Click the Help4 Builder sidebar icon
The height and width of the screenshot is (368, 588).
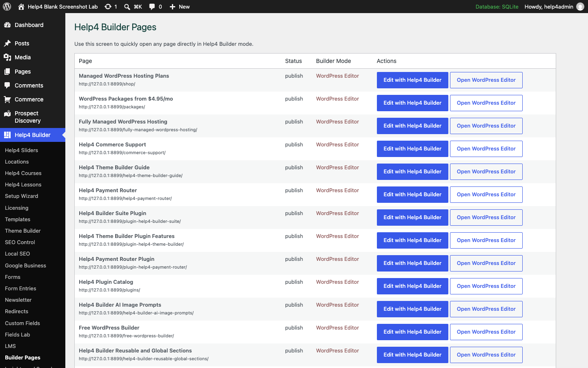(7, 135)
